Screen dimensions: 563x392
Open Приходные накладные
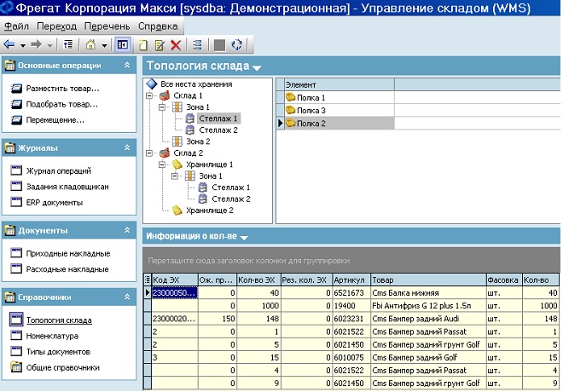tap(68, 253)
